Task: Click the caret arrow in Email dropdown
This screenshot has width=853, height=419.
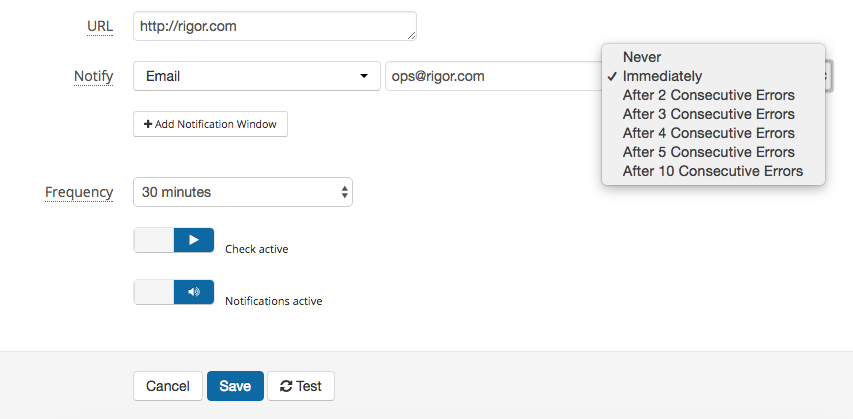Action: [364, 76]
